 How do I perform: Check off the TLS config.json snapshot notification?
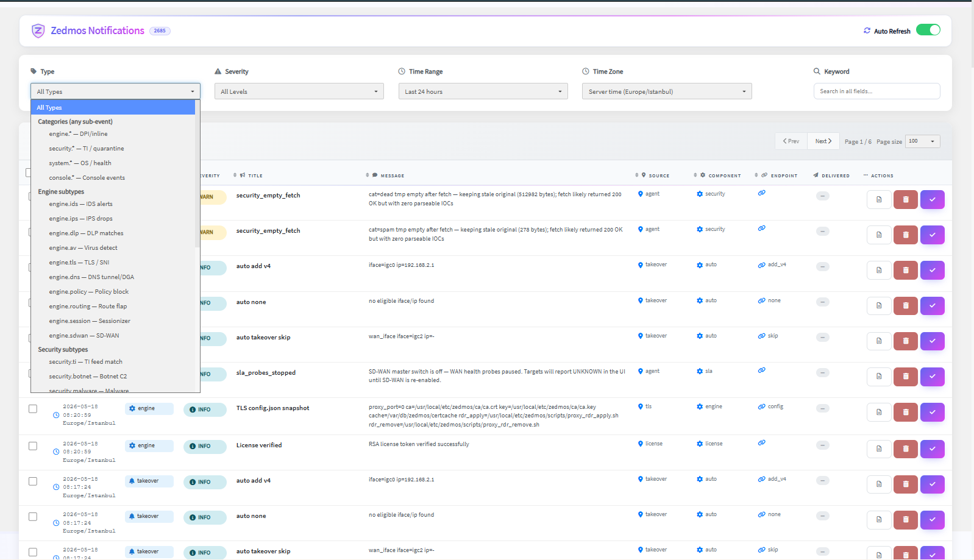pyautogui.click(x=933, y=412)
